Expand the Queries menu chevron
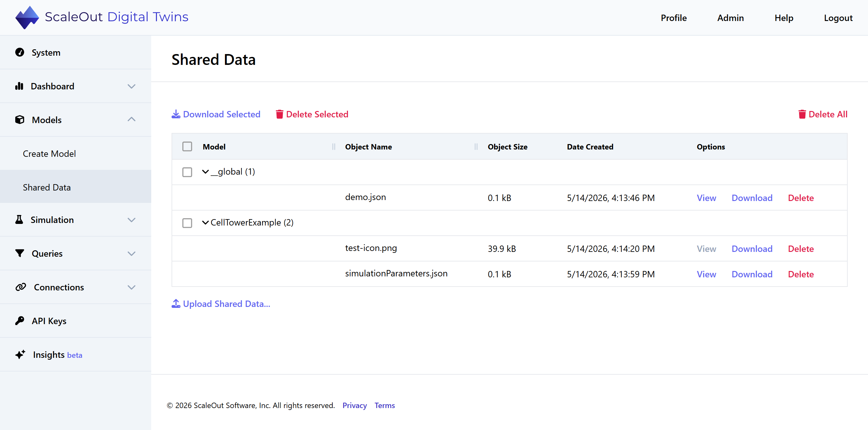 coord(132,253)
